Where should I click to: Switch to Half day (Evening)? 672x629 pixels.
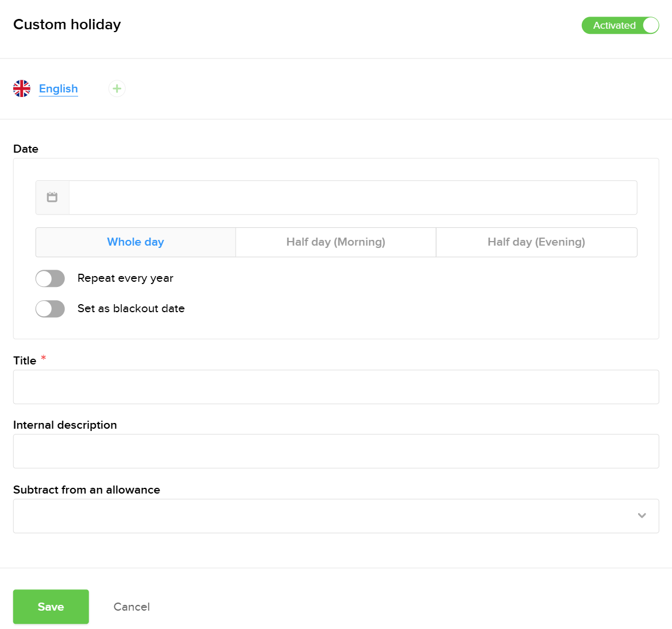[x=536, y=242]
